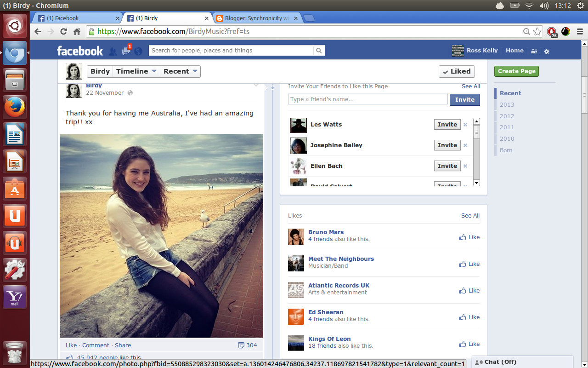
Task: Bookmark this page with the star icon
Action: coord(537,32)
